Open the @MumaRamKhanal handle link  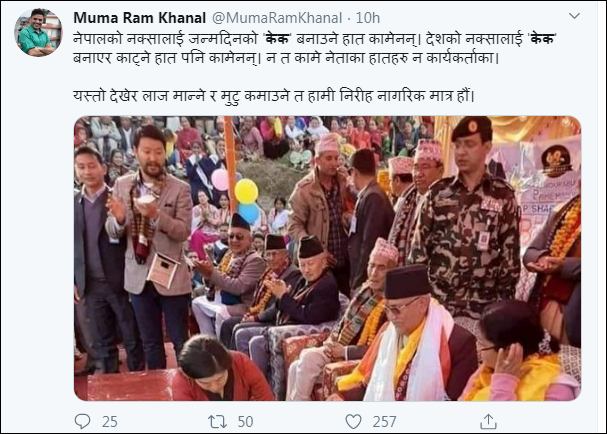pos(277,18)
